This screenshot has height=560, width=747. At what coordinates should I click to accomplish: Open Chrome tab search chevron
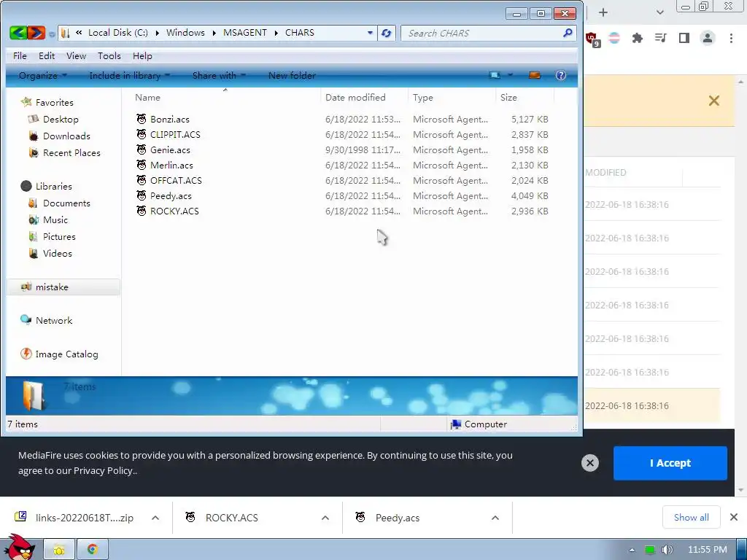(659, 12)
